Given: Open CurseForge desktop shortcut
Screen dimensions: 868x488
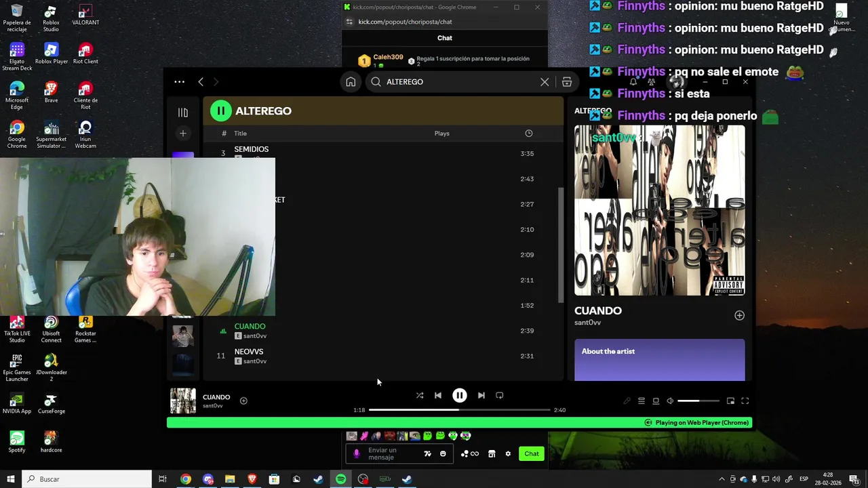Looking at the screenshot, I should pos(51,403).
